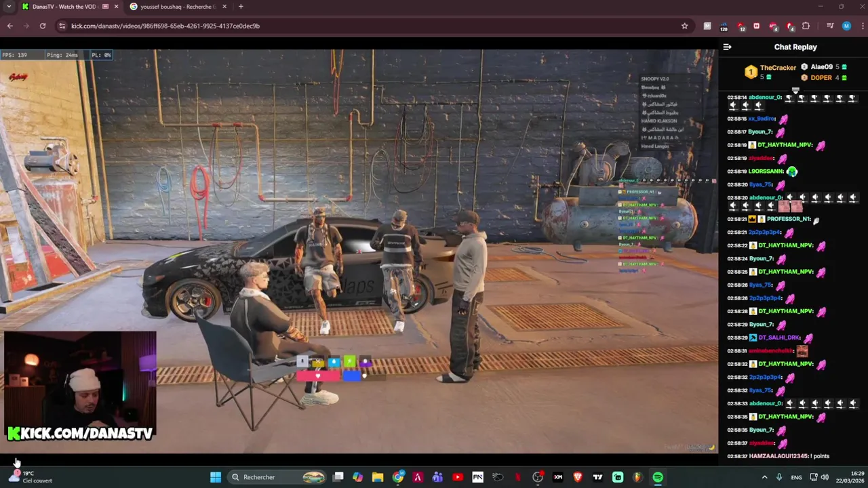Click the microphone tray icon
The width and height of the screenshot is (868, 488).
point(778,477)
